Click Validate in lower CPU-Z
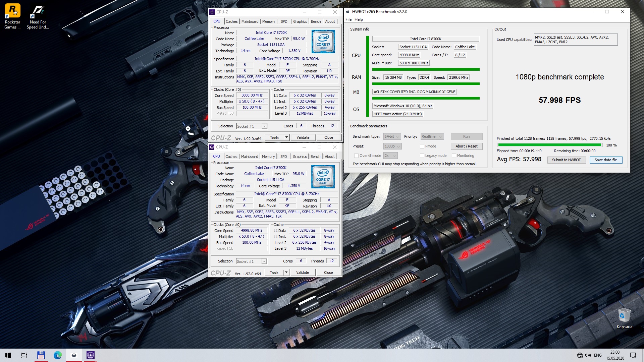The height and width of the screenshot is (362, 644). click(303, 273)
